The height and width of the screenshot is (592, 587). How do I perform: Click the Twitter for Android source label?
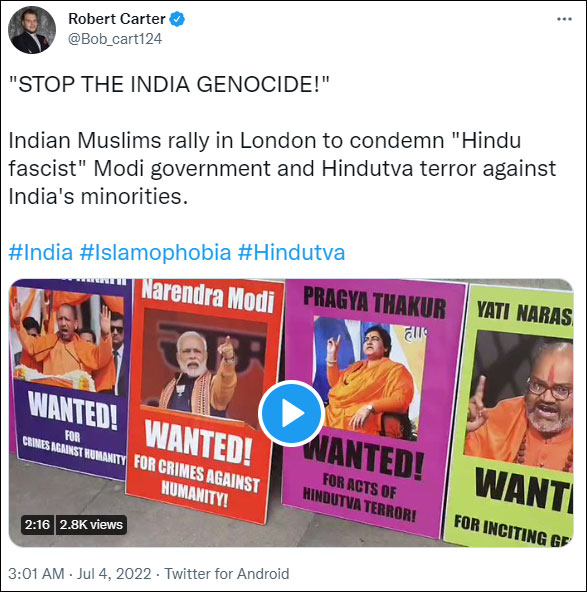[x=227, y=574]
